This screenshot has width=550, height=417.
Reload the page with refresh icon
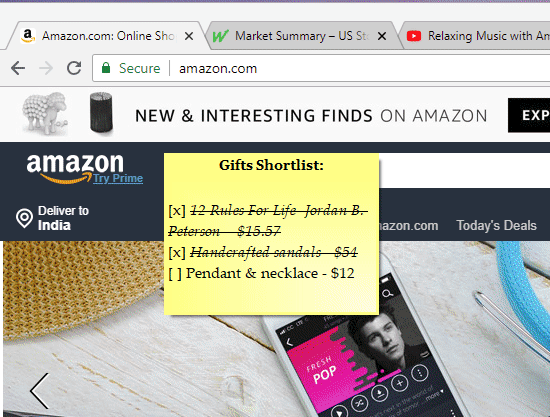(x=74, y=68)
